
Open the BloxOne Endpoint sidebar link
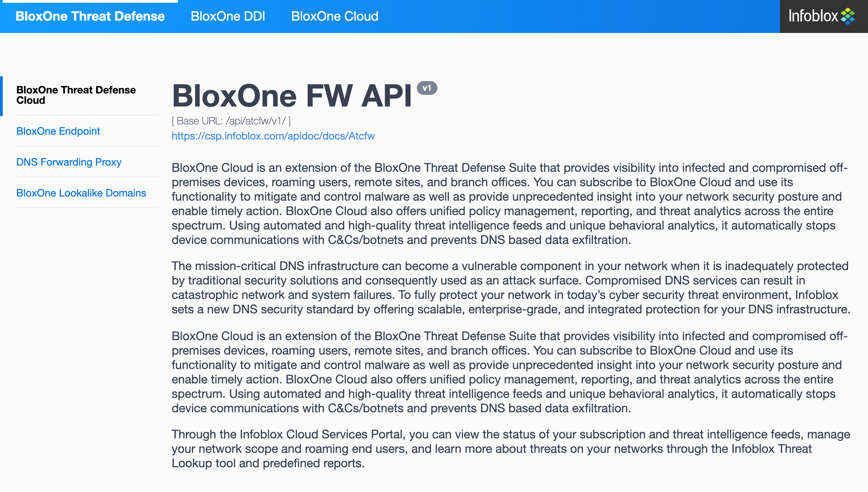click(58, 131)
